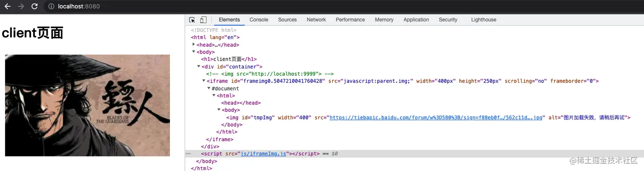Screen dimensions: 644x171
Task: Open the Application tab
Action: tap(416, 20)
